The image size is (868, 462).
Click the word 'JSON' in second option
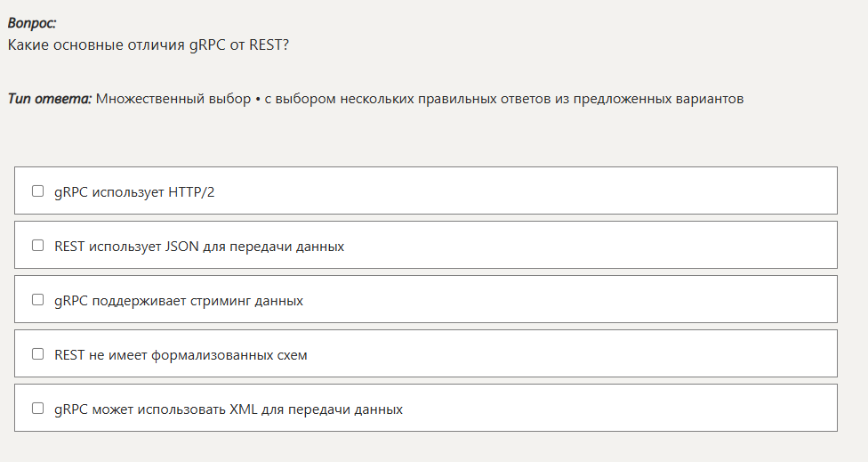coord(182,246)
